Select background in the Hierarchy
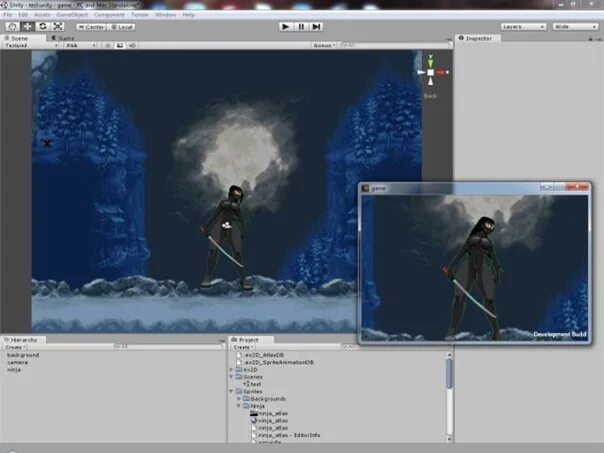Screen dimensions: 604x453 pyautogui.click(x=23, y=355)
